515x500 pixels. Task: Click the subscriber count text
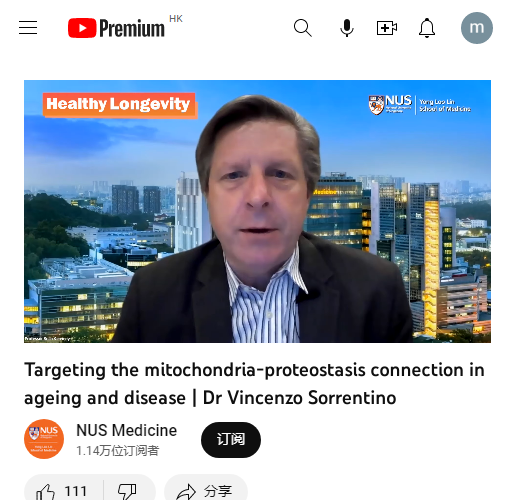(x=117, y=451)
